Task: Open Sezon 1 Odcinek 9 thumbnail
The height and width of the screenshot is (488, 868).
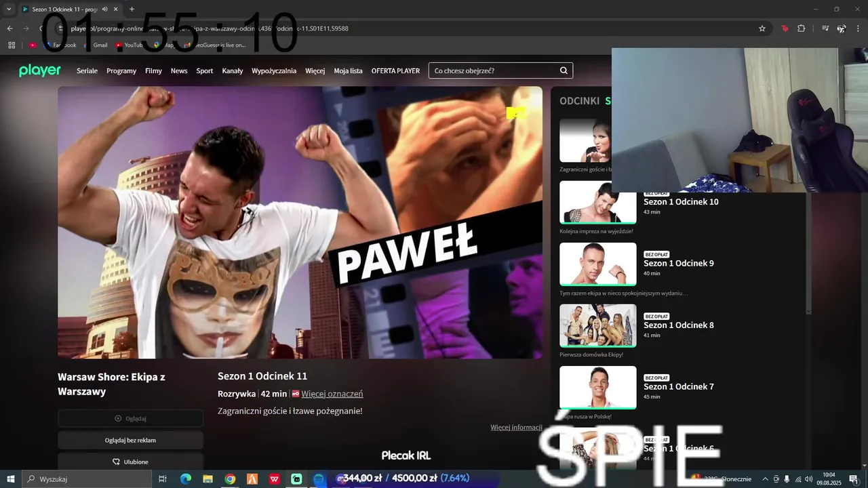Action: click(x=597, y=264)
